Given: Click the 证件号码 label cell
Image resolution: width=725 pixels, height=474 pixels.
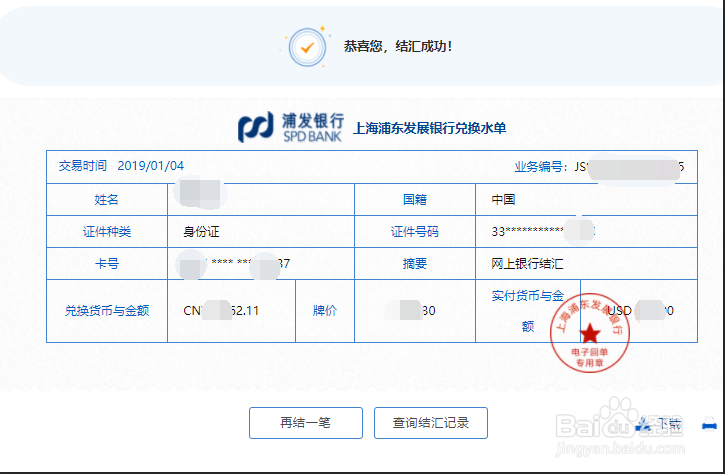Looking at the screenshot, I should click(415, 231).
